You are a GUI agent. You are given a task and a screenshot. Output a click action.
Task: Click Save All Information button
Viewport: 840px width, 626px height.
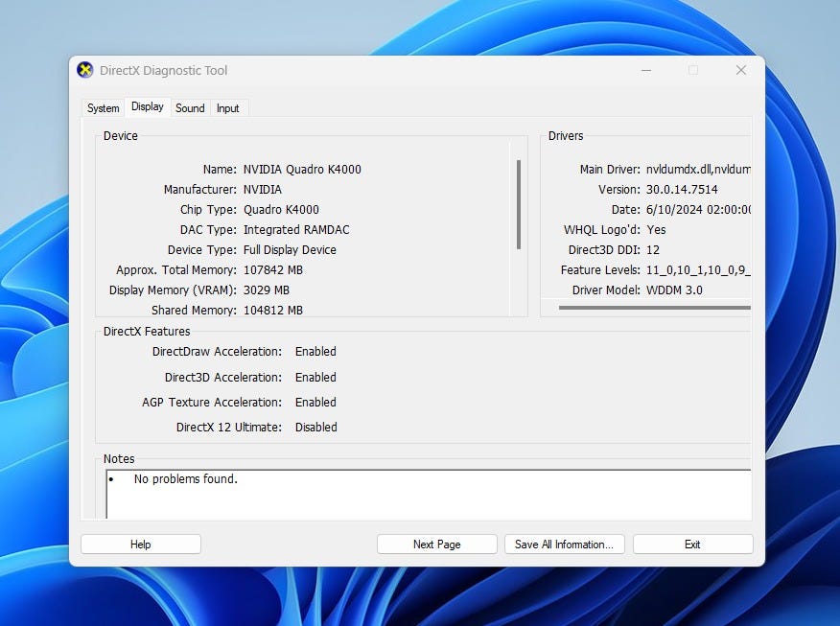pyautogui.click(x=564, y=545)
